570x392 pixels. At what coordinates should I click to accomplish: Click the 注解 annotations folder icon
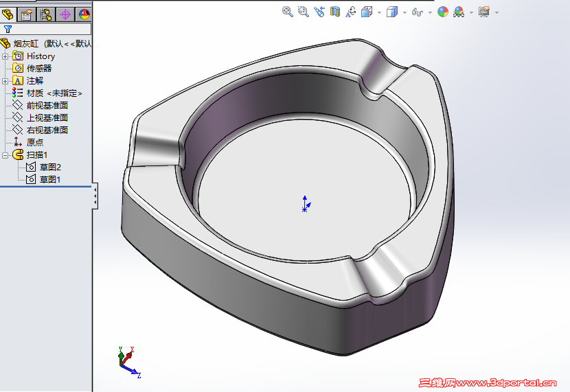[18, 80]
